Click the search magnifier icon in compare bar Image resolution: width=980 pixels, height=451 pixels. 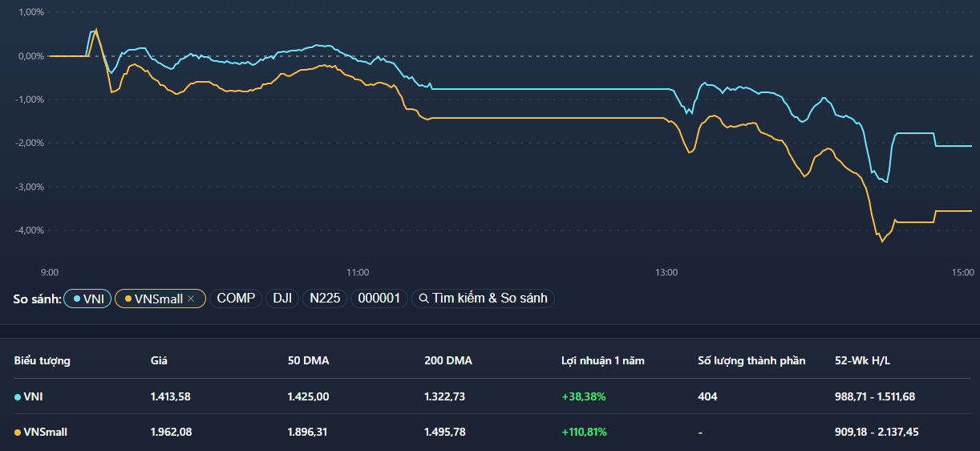(x=423, y=299)
